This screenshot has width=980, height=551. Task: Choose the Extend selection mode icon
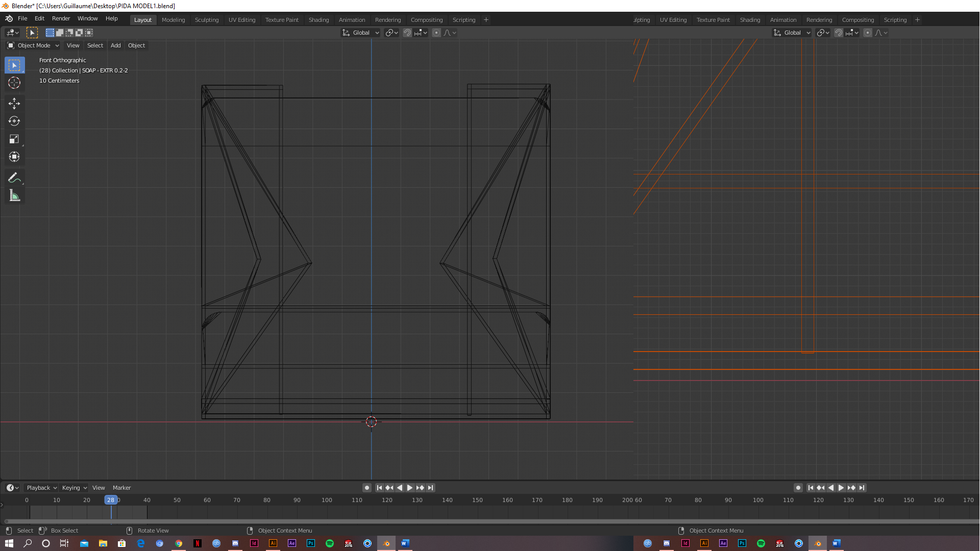[x=60, y=33]
